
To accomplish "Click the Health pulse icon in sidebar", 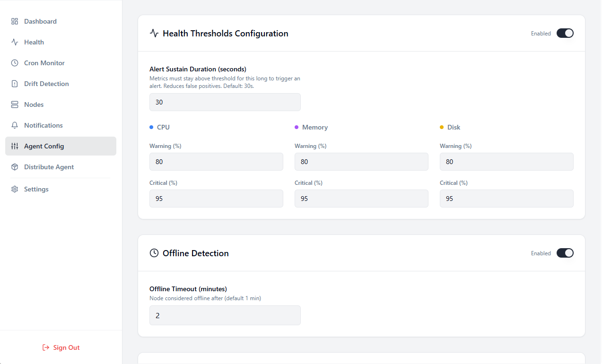I will (15, 42).
